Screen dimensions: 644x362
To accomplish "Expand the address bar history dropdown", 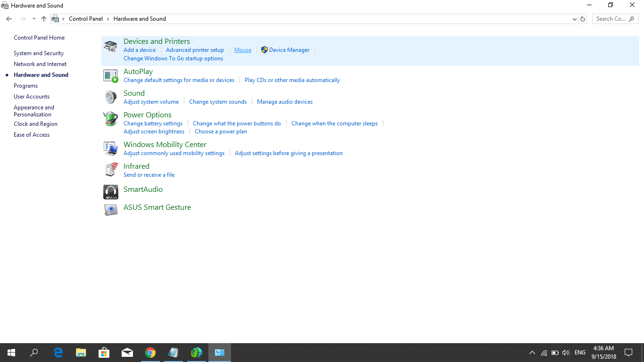I will pos(574,19).
